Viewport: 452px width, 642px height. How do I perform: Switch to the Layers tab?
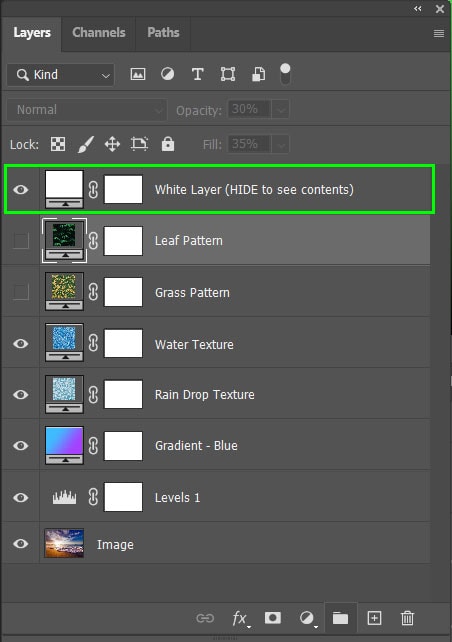(x=32, y=33)
